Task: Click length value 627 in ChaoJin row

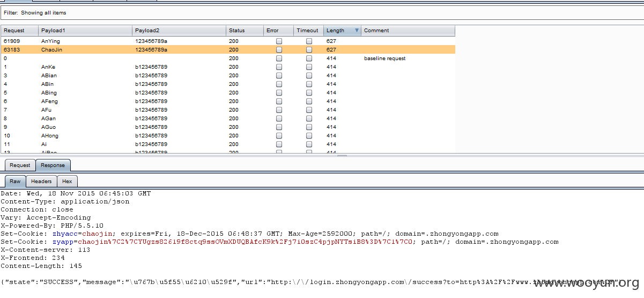Action: [x=331, y=50]
